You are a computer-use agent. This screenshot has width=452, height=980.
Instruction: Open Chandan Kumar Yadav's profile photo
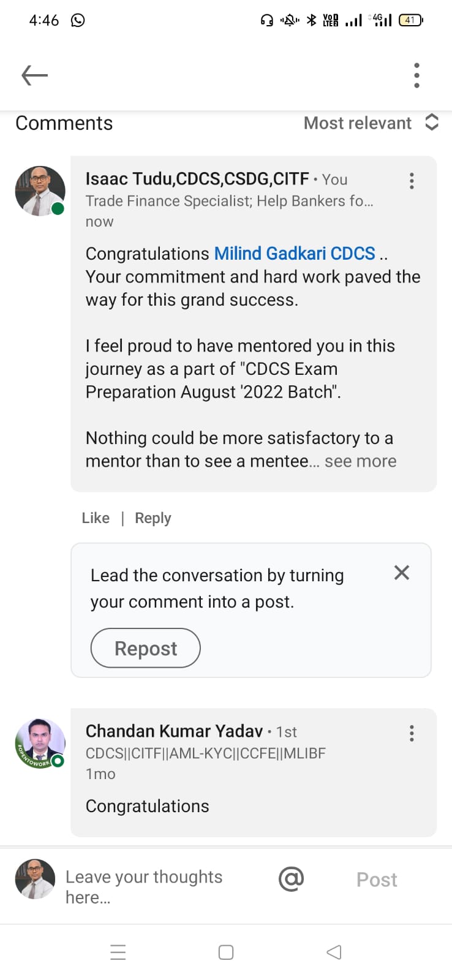(x=40, y=743)
